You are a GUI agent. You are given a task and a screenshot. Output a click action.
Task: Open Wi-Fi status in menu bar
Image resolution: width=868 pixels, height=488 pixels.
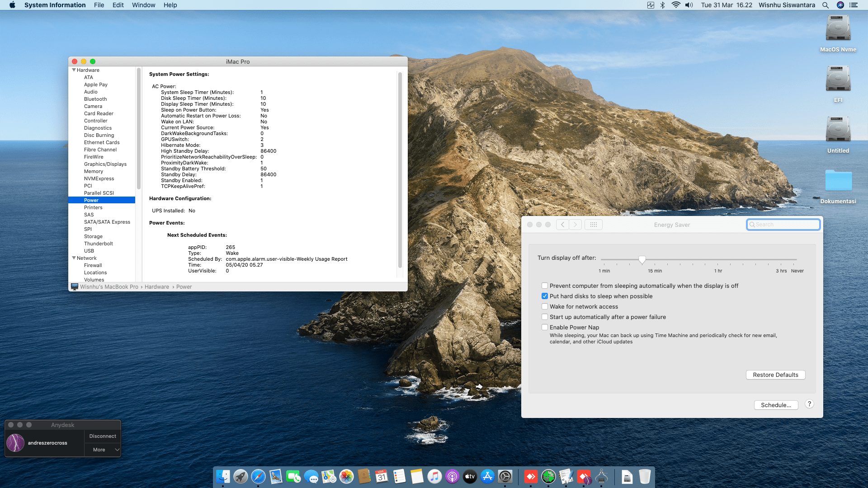[676, 5]
